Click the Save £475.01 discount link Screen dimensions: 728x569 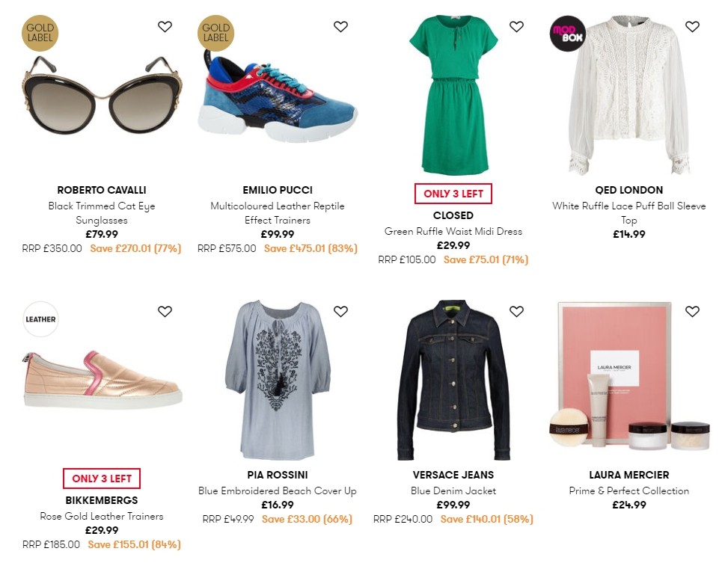coord(311,249)
